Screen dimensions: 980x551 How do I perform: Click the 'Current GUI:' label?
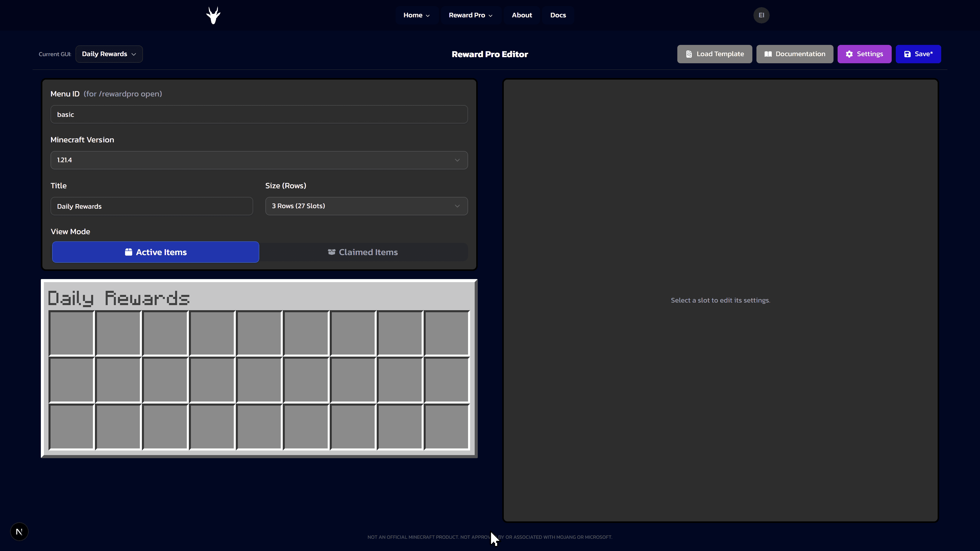coord(55,54)
